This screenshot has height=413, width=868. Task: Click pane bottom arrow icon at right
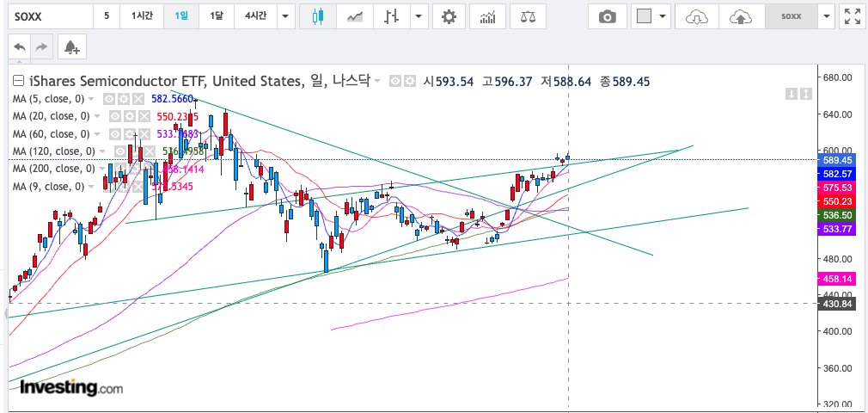point(805,95)
